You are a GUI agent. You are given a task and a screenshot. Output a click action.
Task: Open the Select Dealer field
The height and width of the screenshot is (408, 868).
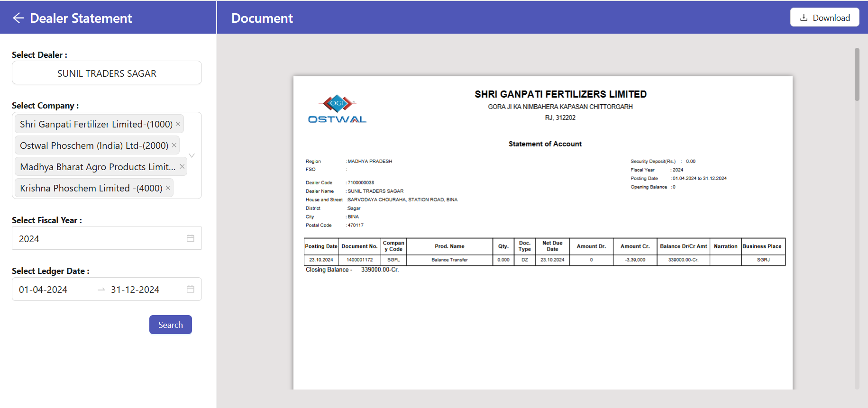(x=107, y=73)
